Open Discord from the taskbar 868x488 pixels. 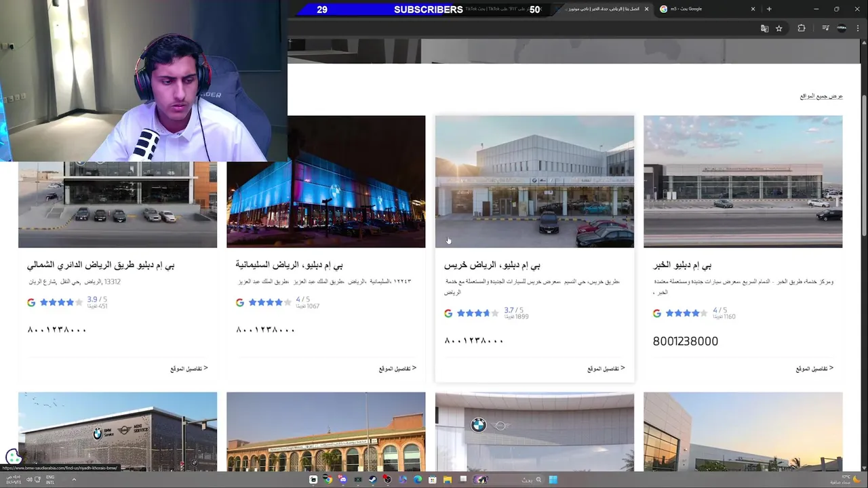click(x=343, y=480)
